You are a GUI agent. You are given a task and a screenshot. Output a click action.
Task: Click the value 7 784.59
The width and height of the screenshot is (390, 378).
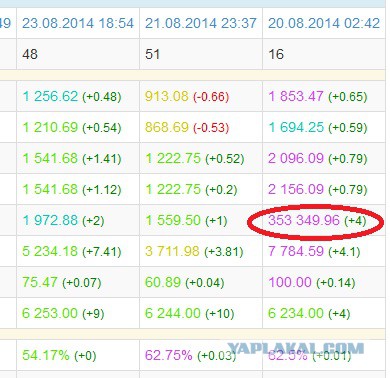click(x=296, y=251)
